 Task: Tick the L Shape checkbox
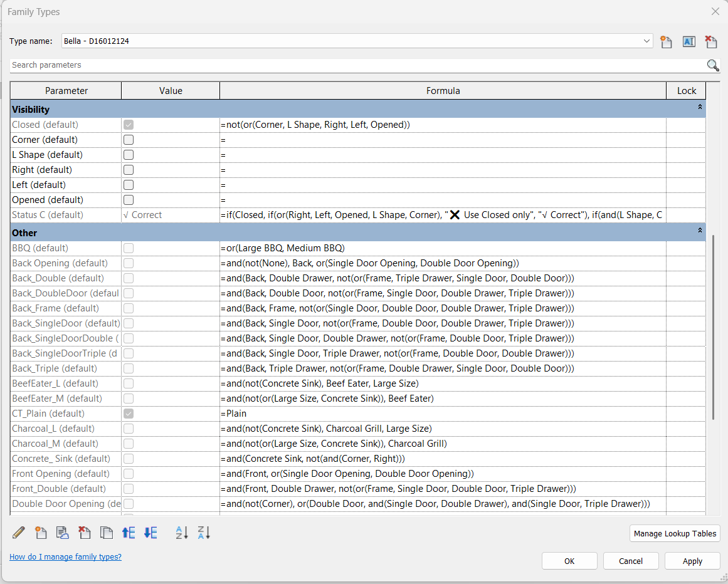pos(129,155)
